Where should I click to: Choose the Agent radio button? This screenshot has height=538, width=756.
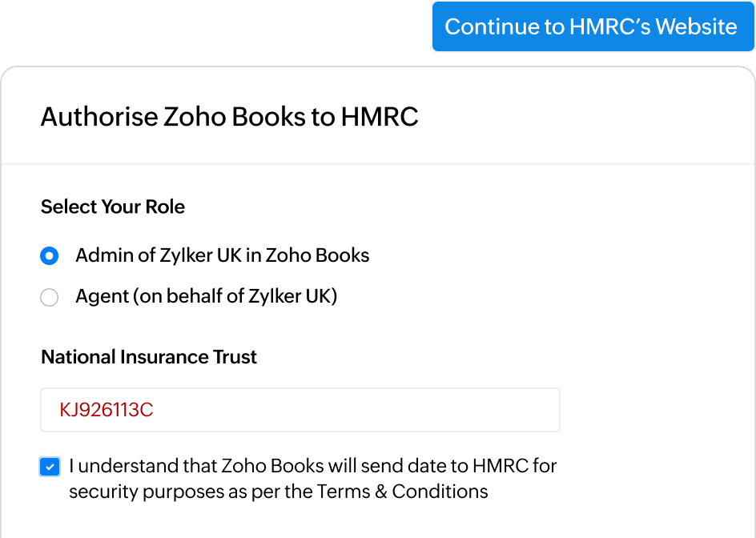[50, 298]
